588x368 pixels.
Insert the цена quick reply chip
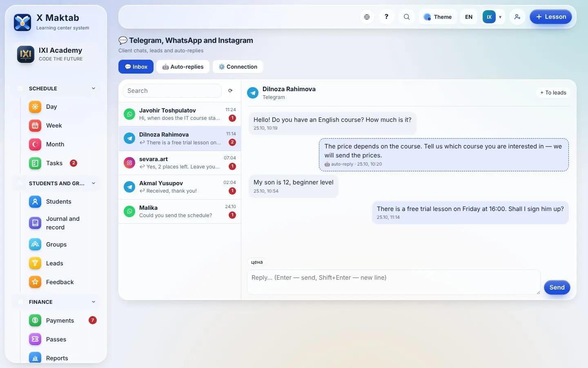[257, 262]
